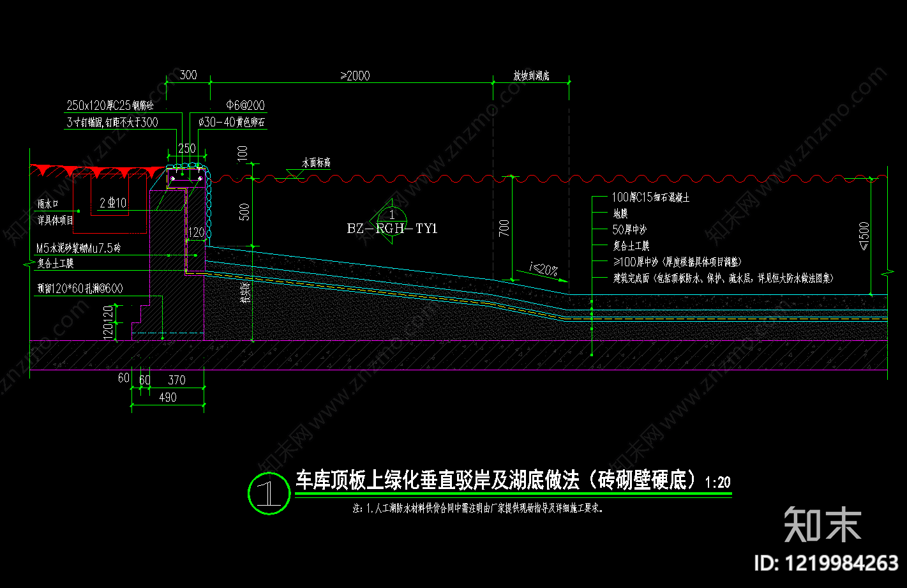The image size is (907, 588).
Task: Click the 知末 logo watermark
Action: (823, 524)
